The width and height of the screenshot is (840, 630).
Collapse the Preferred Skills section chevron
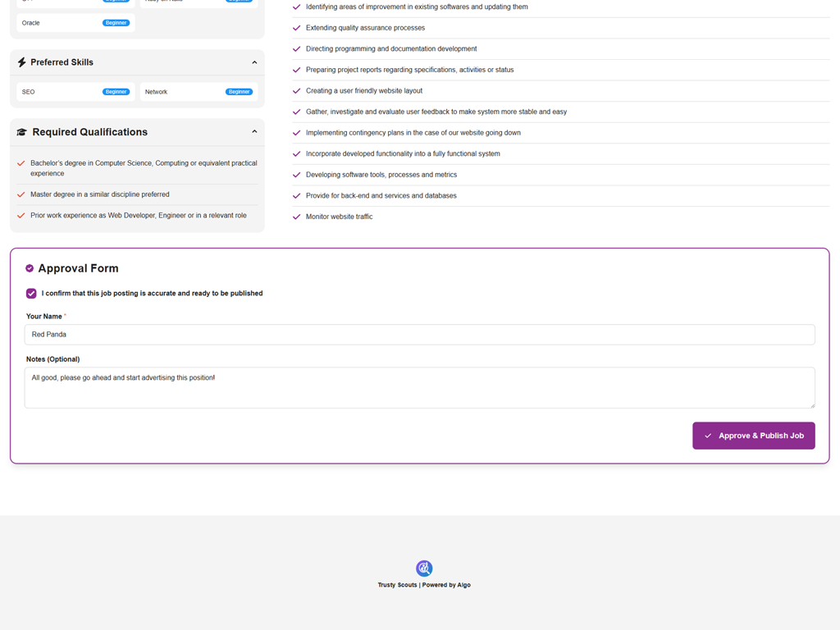click(254, 62)
